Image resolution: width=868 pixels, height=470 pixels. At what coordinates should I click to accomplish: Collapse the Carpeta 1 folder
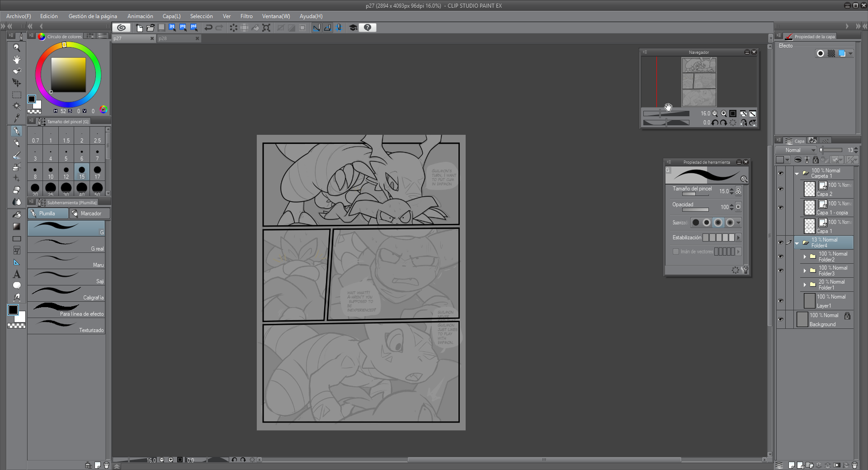797,173
